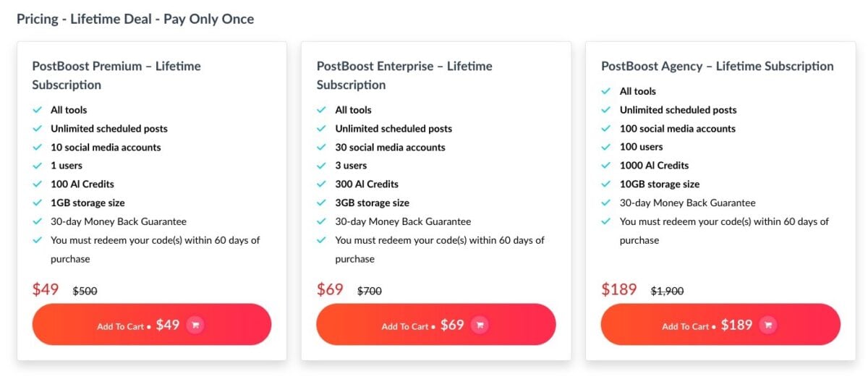Add PostBoost Agency to cart for $189
The image size is (868, 387).
[x=720, y=325]
